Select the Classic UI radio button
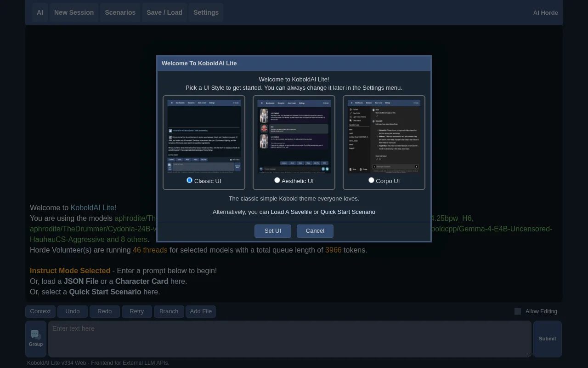Image resolution: width=588 pixels, height=368 pixels. 189,180
